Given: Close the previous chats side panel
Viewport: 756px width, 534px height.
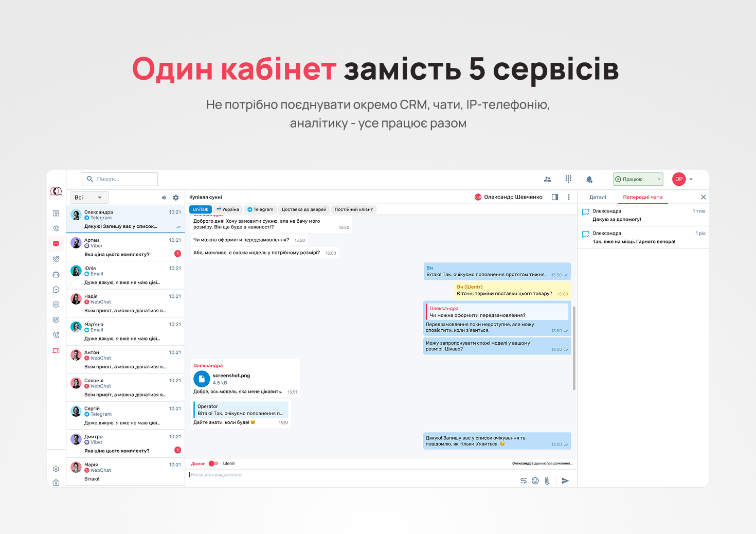Looking at the screenshot, I should click(x=703, y=197).
